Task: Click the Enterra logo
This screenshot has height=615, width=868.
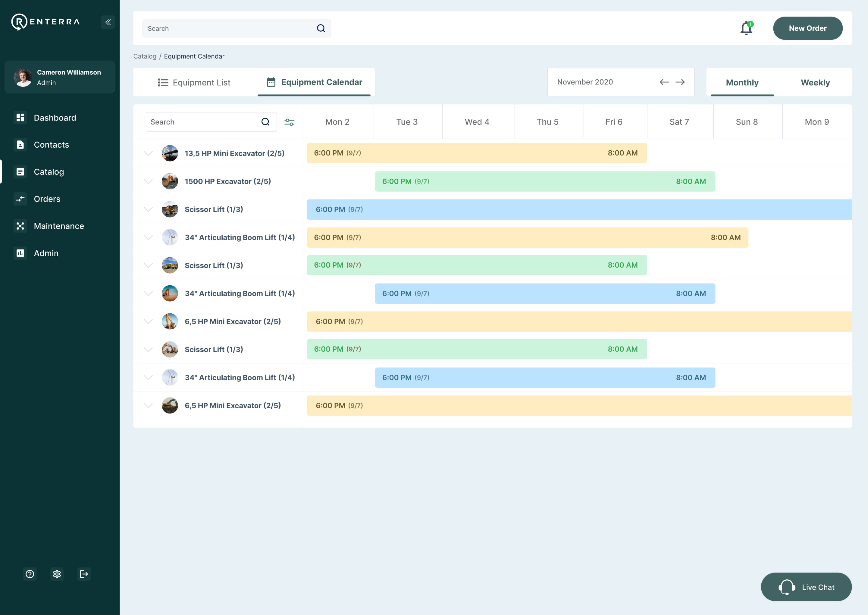Action: (45, 22)
